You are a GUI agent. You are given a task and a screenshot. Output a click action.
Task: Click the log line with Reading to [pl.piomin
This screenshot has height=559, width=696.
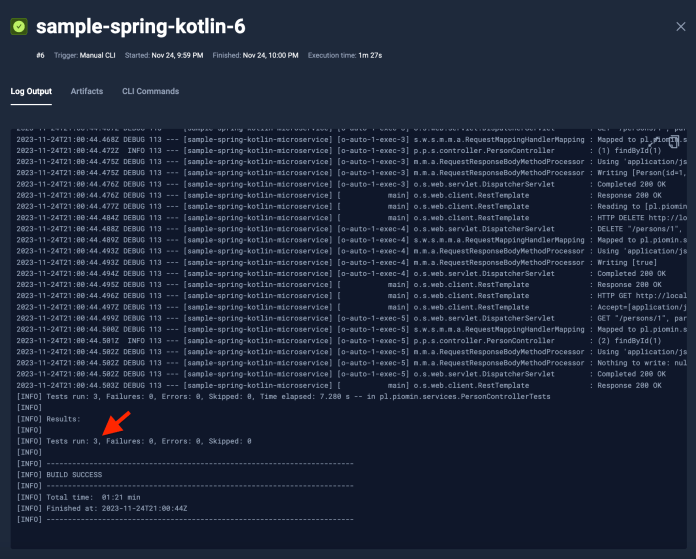pyautogui.click(x=352, y=207)
